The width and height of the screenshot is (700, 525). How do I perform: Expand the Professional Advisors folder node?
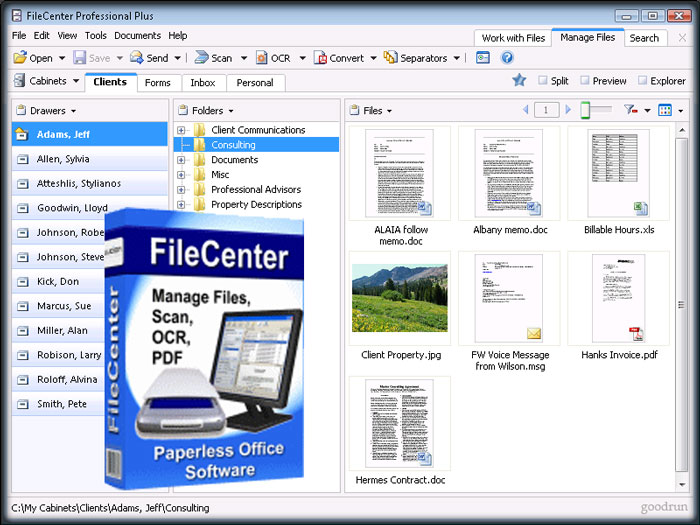click(x=181, y=190)
